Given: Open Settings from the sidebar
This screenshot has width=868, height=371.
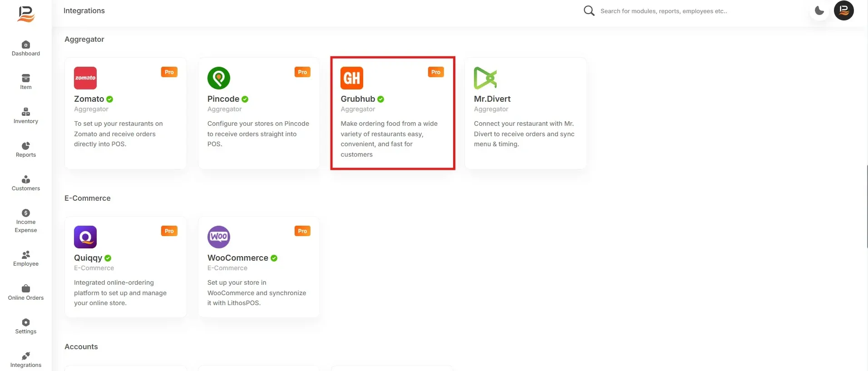Looking at the screenshot, I should click(x=26, y=326).
